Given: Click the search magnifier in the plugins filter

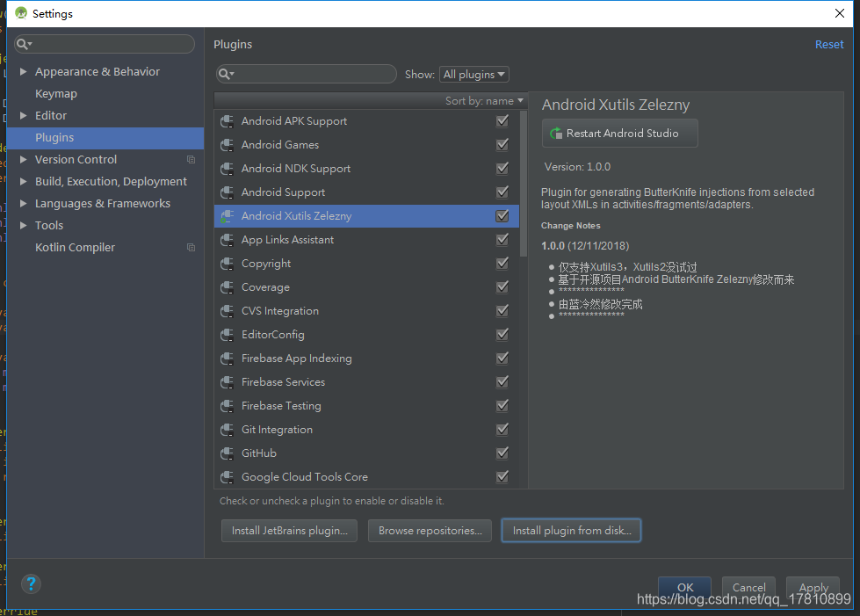Looking at the screenshot, I should click(x=226, y=74).
